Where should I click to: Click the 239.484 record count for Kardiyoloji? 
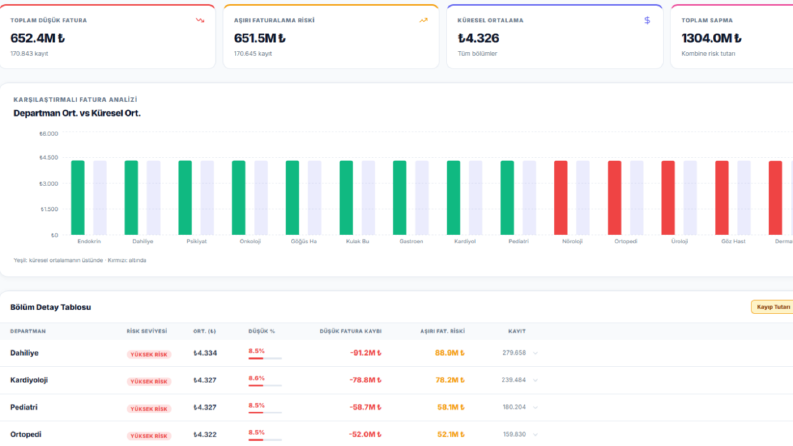tap(513, 380)
